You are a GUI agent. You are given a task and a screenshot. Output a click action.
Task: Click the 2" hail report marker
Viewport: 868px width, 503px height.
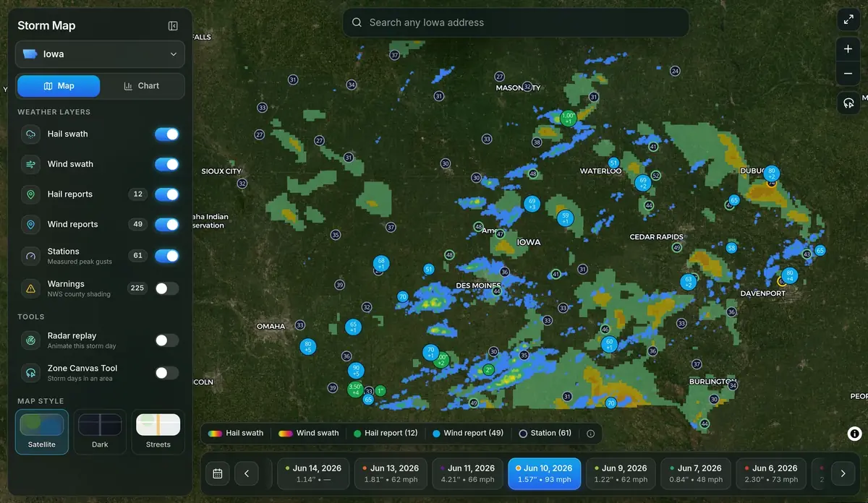coord(488,370)
